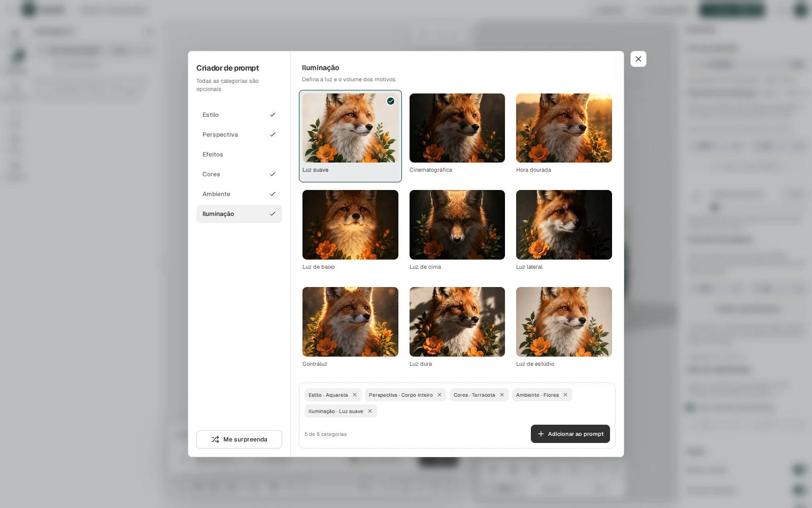Switch to the Efeitos category
This screenshot has width=812, height=508.
click(x=239, y=154)
